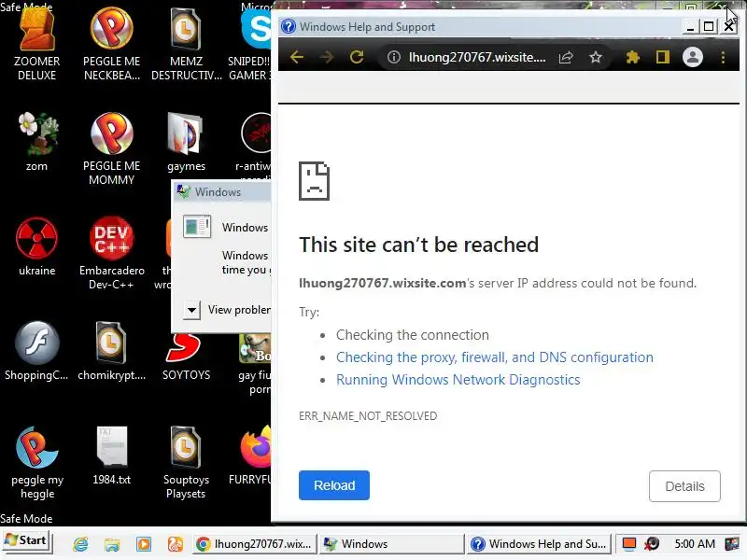Image resolution: width=747 pixels, height=560 pixels.
Task: Open the SOYTOYS desktop icon
Action: coord(186,357)
